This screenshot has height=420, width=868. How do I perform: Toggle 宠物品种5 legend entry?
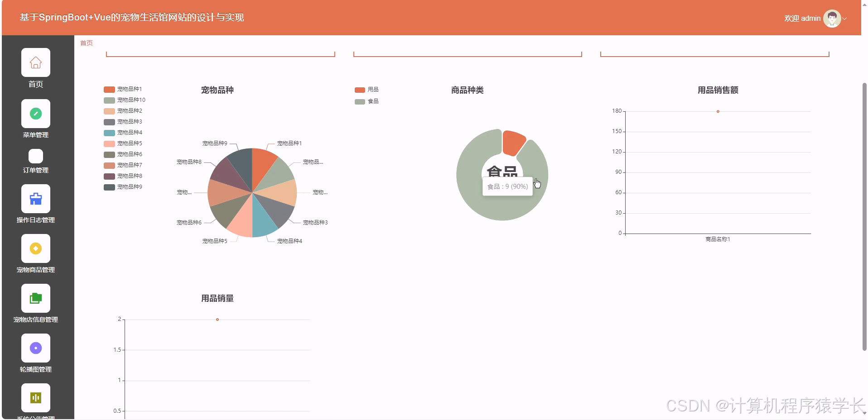click(123, 143)
